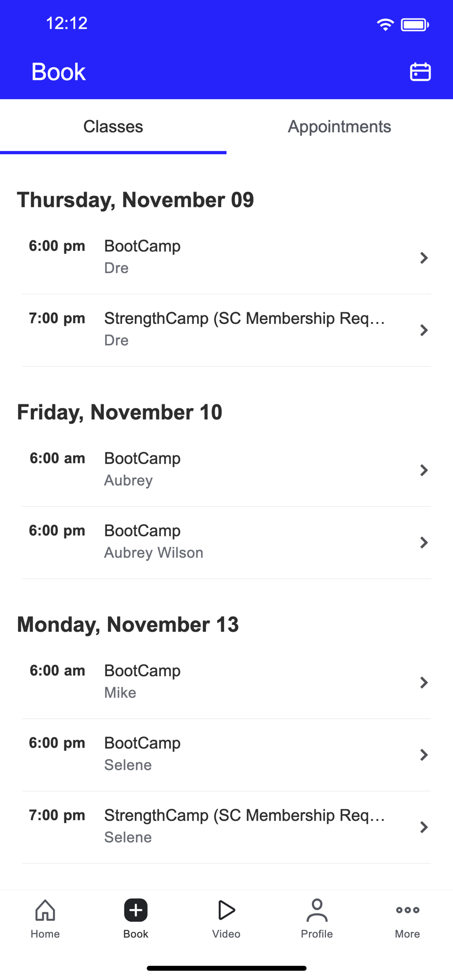Tap the Book plus icon

click(x=136, y=910)
